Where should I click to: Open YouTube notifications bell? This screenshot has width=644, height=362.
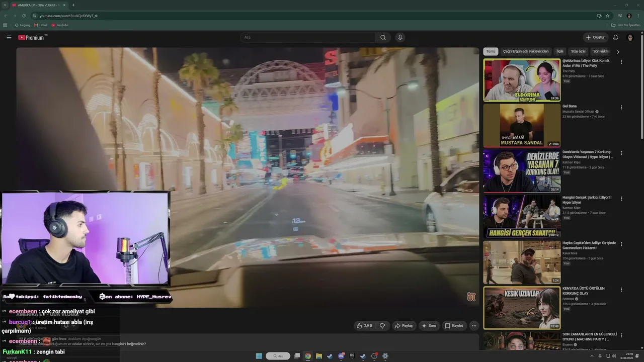coord(615,38)
